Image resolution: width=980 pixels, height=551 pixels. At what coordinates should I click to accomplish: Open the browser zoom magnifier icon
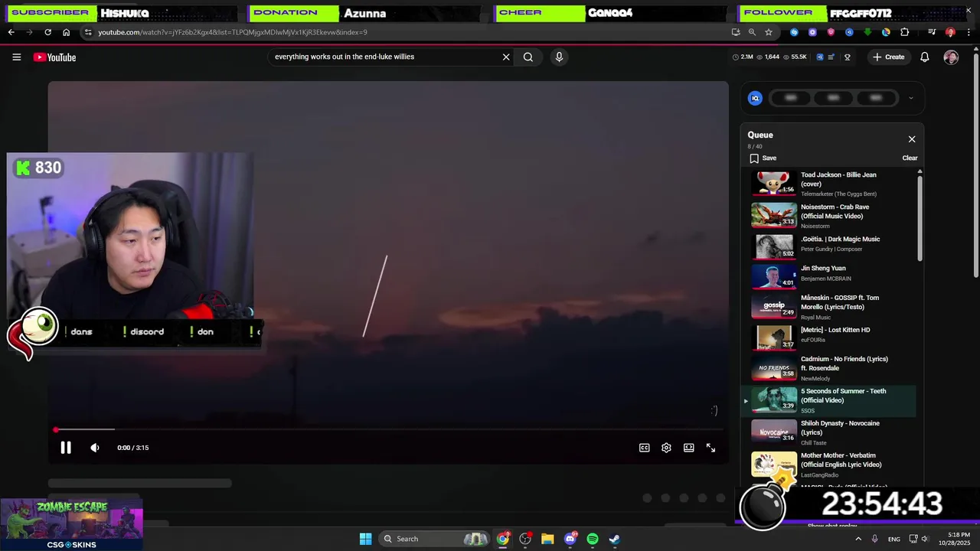(x=752, y=32)
